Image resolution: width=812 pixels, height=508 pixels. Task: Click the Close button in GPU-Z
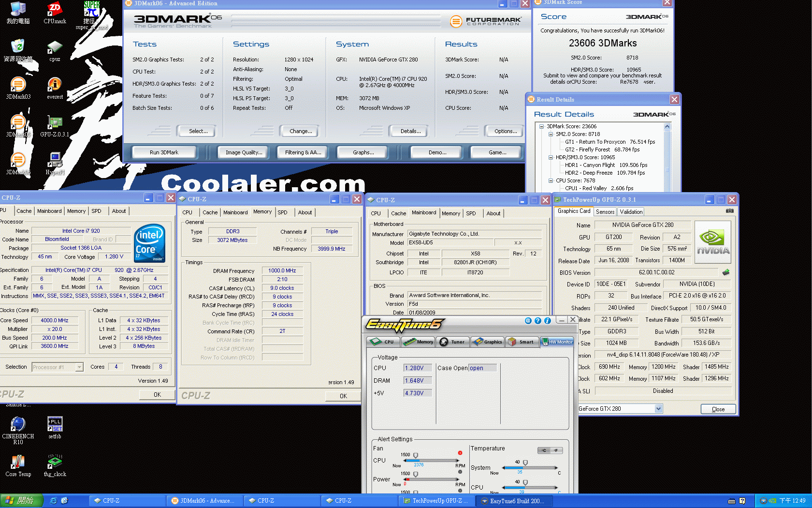718,409
